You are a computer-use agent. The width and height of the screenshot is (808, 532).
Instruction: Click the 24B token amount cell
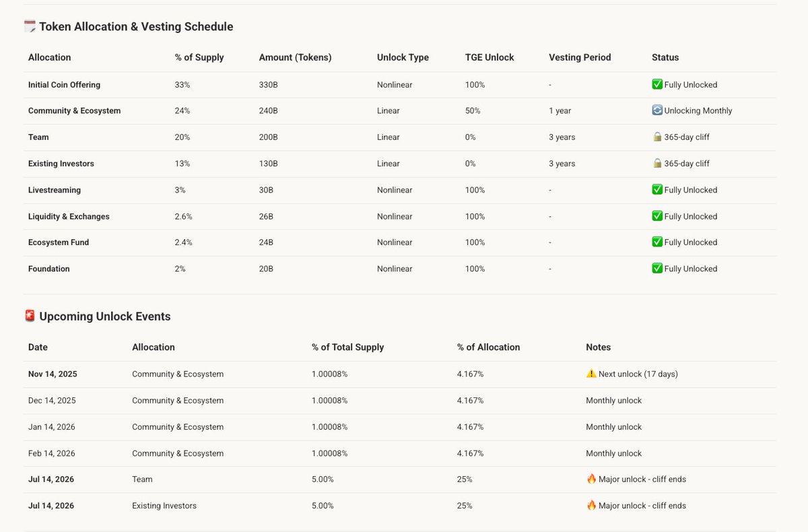266,242
